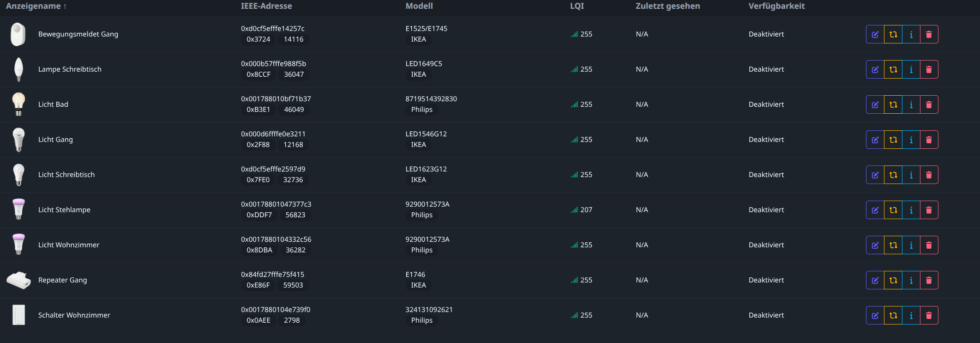Reconfigure the Licht Bad device

[893, 104]
